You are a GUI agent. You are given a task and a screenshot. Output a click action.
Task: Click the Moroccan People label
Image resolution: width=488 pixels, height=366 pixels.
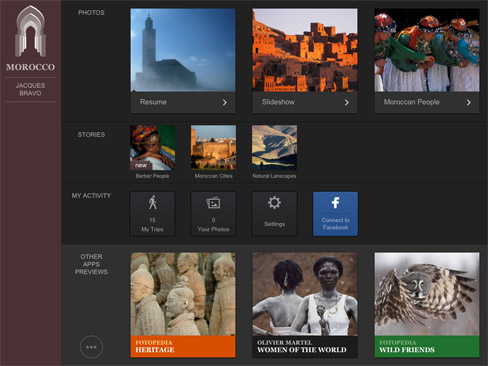411,102
